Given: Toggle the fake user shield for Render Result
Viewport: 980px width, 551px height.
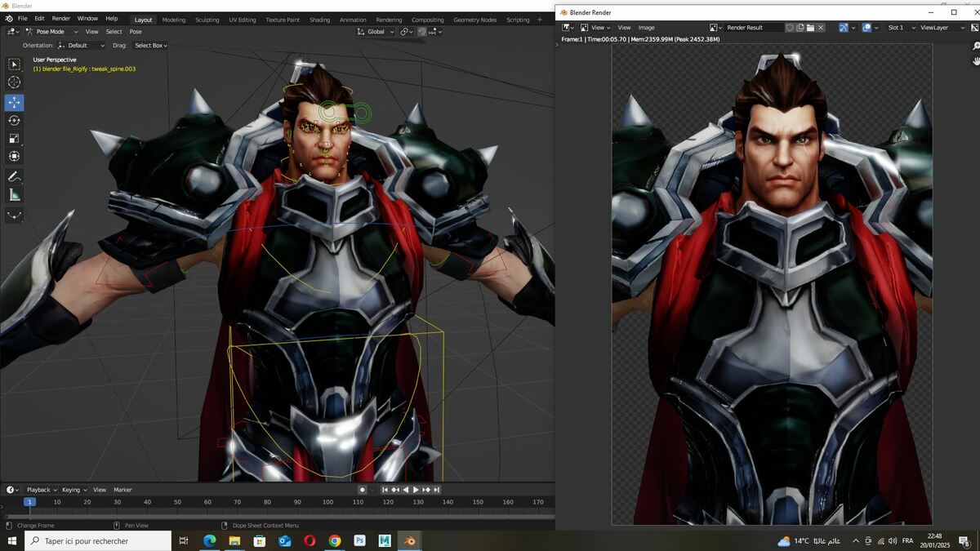Looking at the screenshot, I should click(x=790, y=28).
